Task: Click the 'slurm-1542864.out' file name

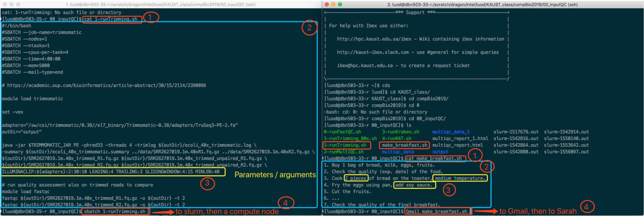Action: point(516,145)
